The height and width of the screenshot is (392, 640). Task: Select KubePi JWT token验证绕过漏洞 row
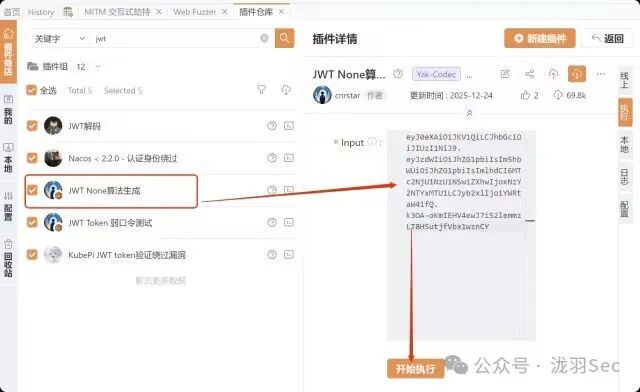click(x=161, y=254)
